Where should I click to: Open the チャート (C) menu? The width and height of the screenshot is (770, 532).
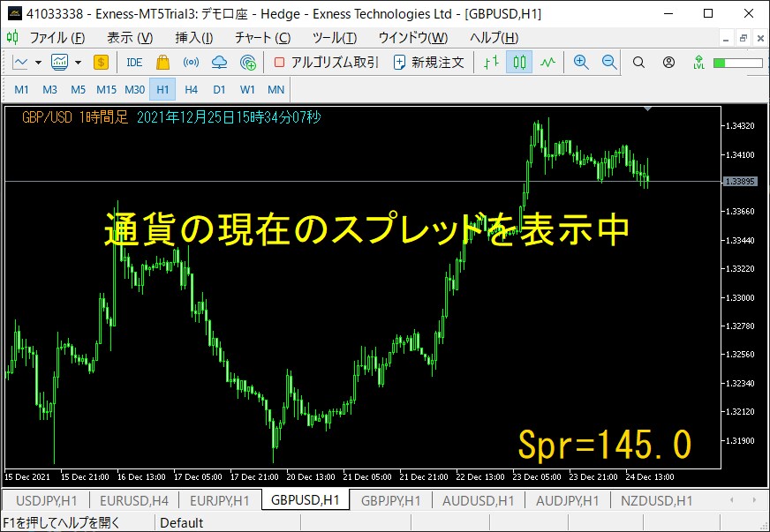263,37
